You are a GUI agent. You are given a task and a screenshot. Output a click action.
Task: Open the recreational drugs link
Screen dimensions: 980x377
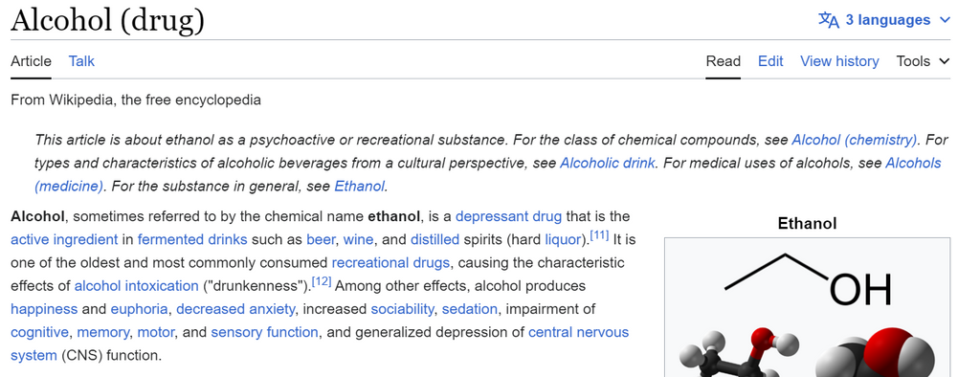(390, 263)
